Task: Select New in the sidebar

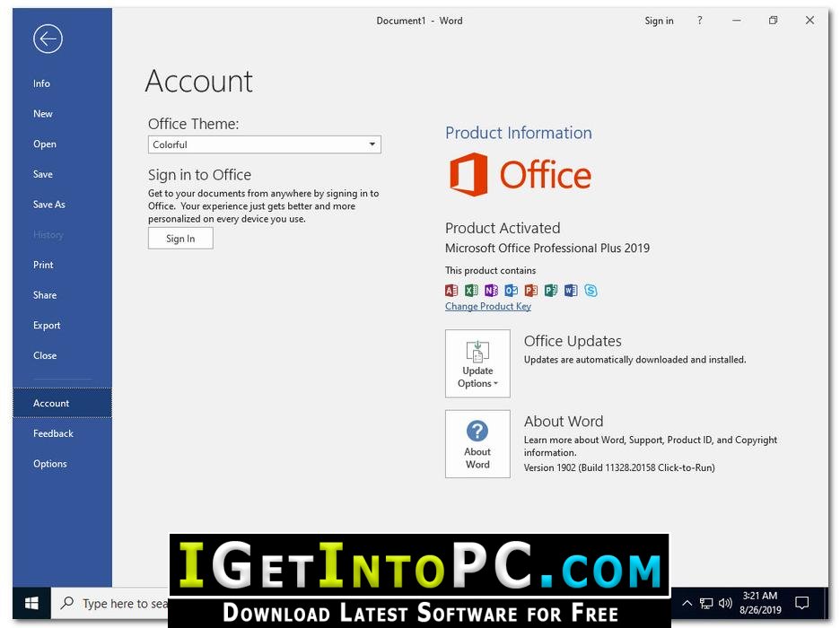Action: point(43,114)
